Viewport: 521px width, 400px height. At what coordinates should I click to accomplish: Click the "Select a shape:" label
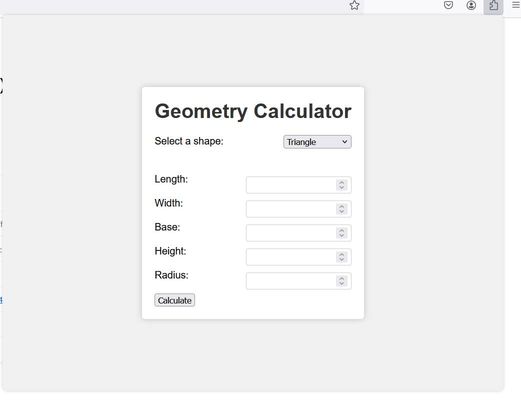[189, 141]
